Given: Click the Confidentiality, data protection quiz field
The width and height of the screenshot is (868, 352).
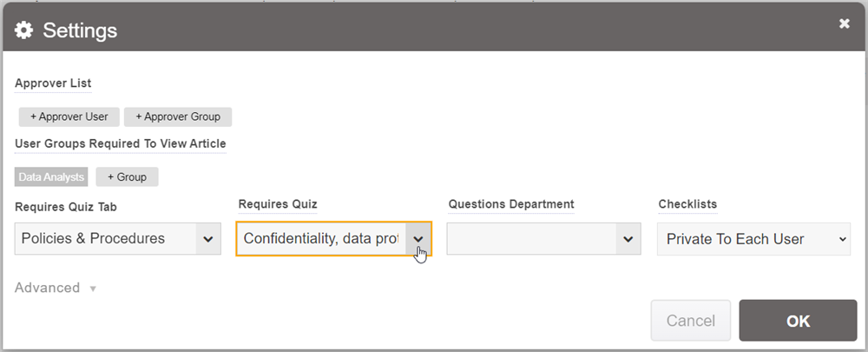Looking at the screenshot, I should [x=320, y=239].
